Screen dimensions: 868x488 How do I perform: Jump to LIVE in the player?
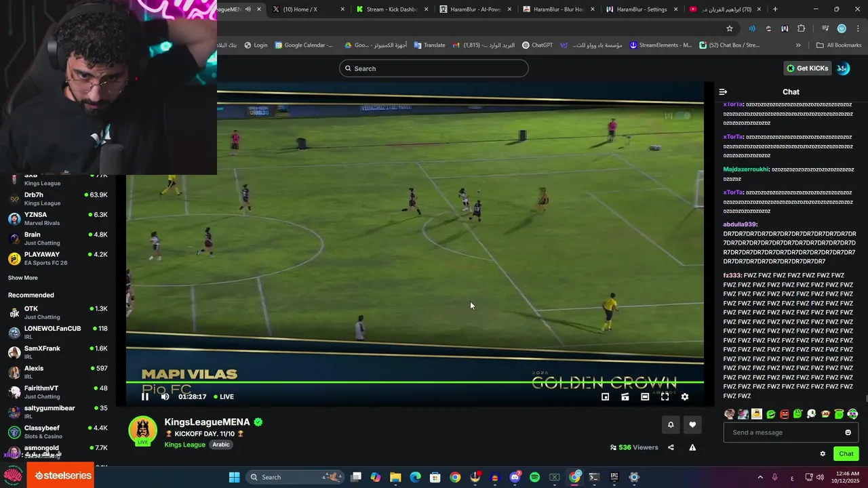click(224, 396)
